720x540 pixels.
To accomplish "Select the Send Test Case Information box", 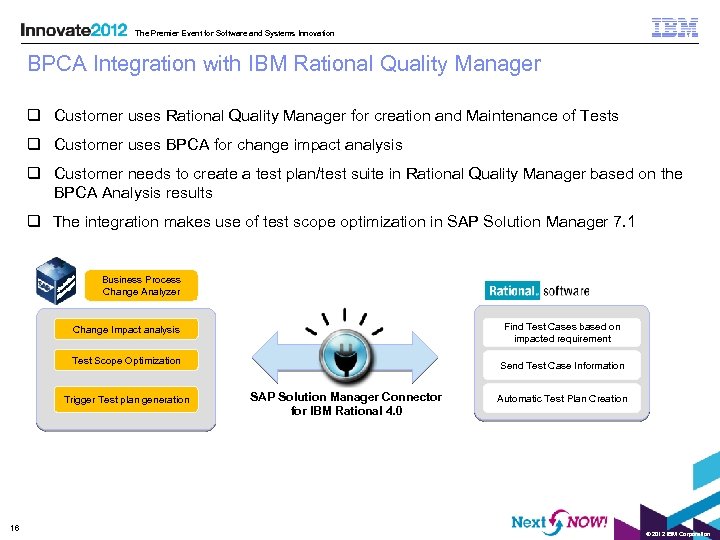I will tap(562, 366).
